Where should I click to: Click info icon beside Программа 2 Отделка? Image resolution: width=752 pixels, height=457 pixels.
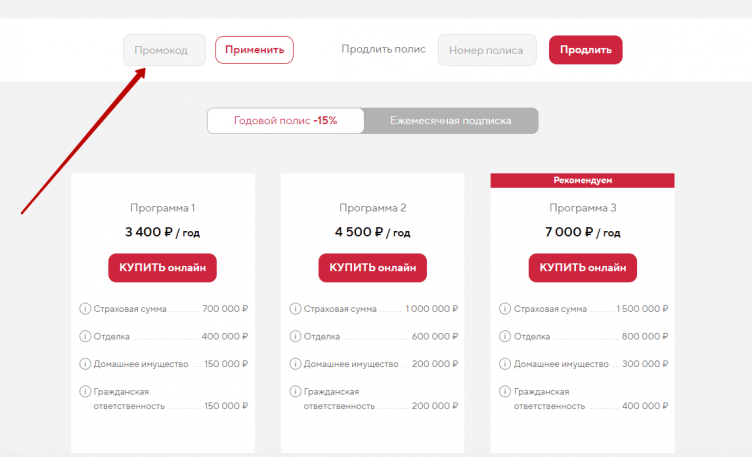click(x=295, y=336)
